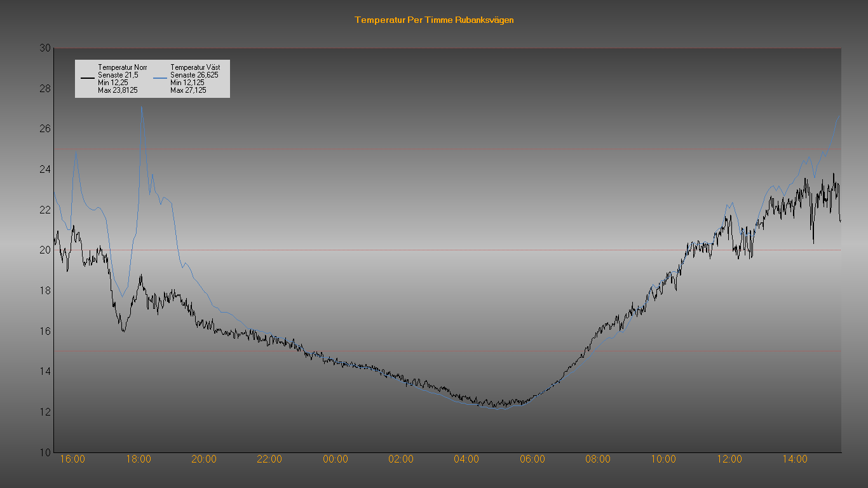Click the 30 label on temperature axis
Image resolution: width=868 pixels, height=488 pixels.
[44, 48]
